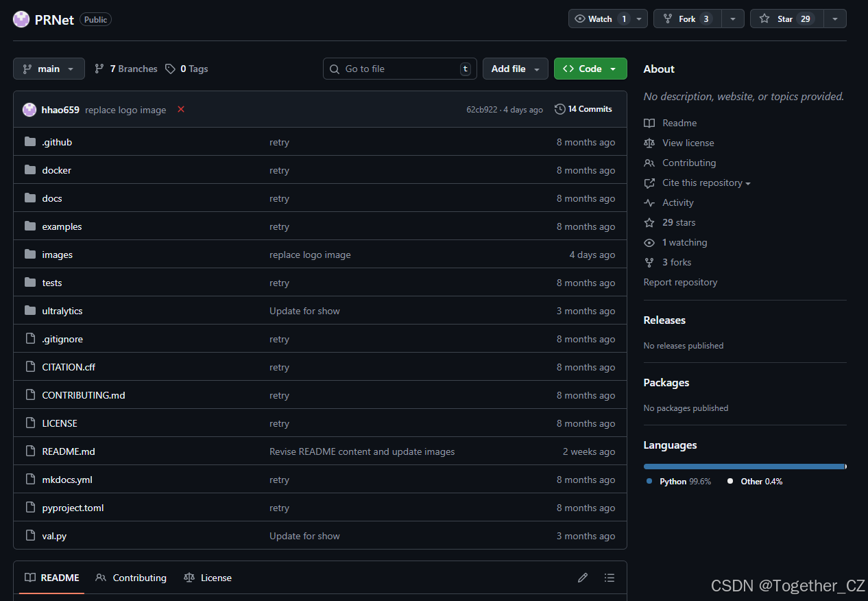The width and height of the screenshot is (868, 601).
Task: Click the README.md file icon
Action: coord(30,451)
